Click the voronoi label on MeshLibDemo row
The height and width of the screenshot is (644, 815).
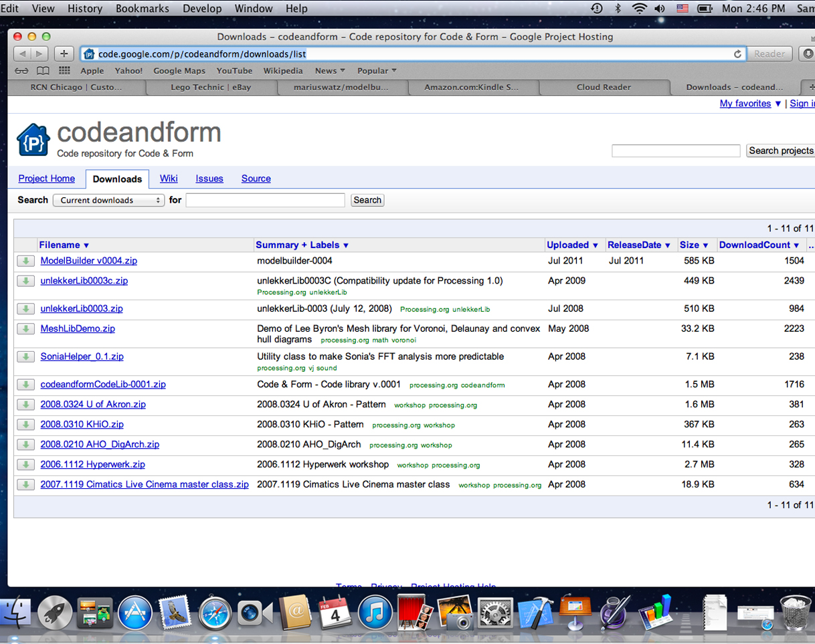[403, 340]
